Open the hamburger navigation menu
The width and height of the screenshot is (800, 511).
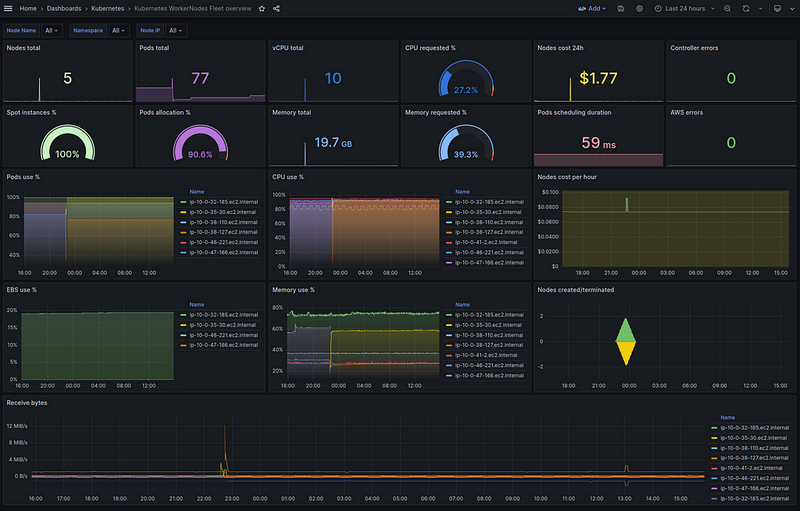pos(9,8)
